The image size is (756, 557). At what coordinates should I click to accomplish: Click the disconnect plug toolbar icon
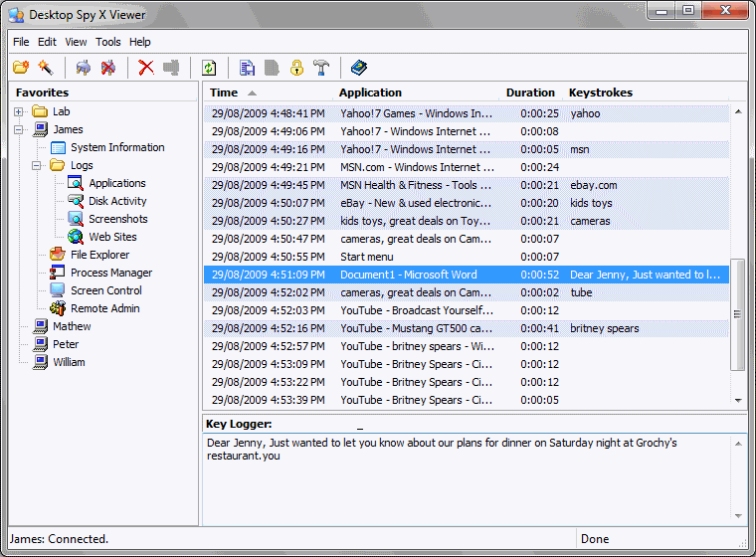(108, 68)
